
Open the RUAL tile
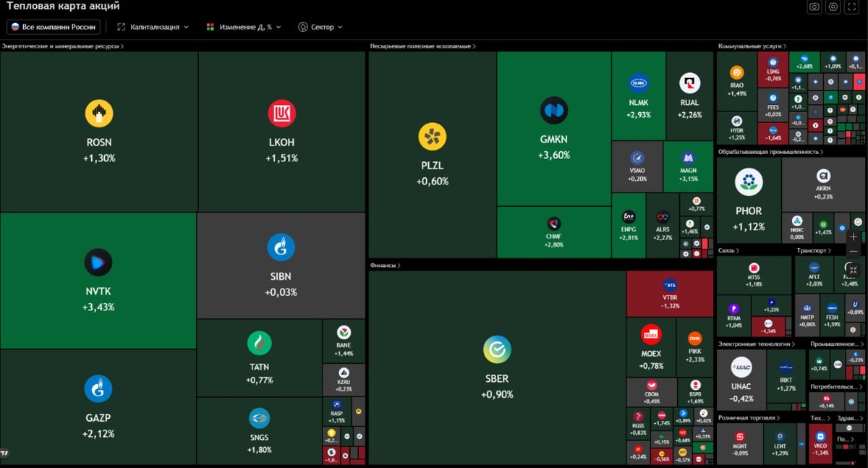[x=689, y=95]
